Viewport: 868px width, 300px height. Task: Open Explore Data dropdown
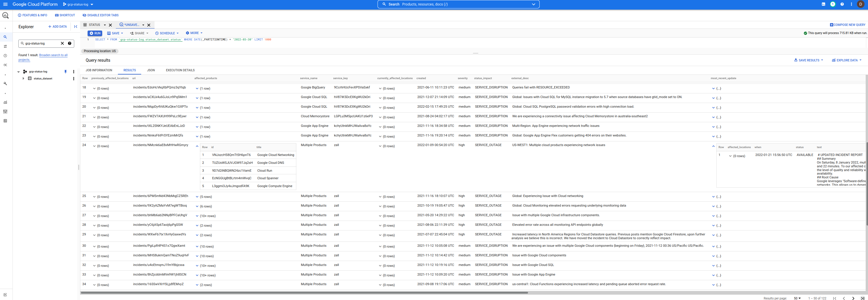(x=846, y=60)
